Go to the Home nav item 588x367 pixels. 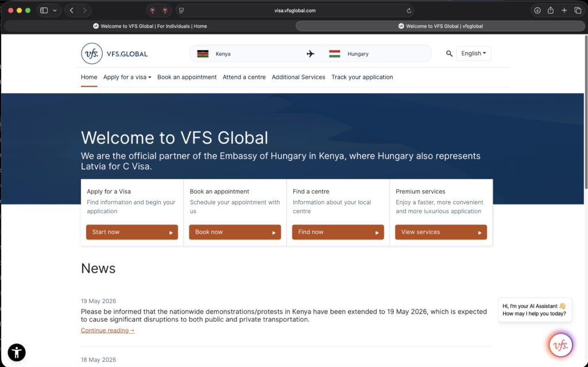pos(89,77)
